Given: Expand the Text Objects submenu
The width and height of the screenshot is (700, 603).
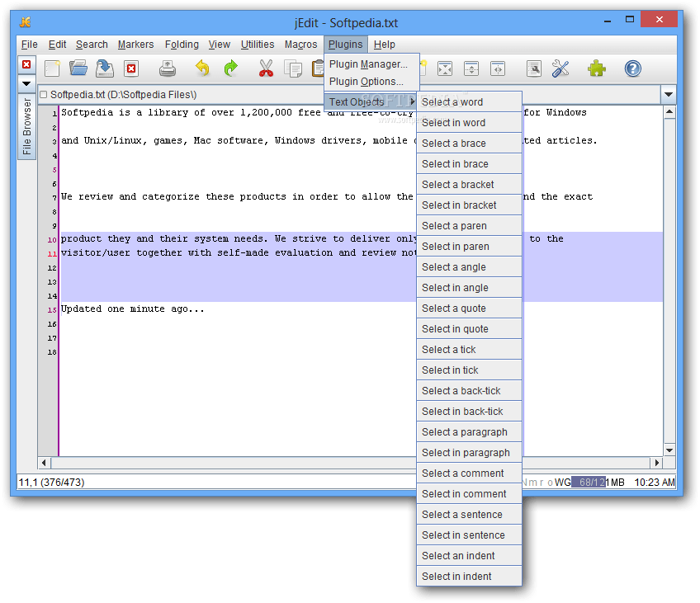Looking at the screenshot, I should [371, 102].
